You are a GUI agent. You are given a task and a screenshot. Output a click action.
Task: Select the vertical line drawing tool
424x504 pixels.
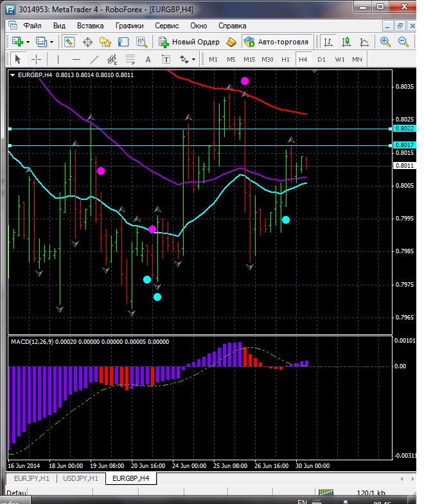(58, 59)
